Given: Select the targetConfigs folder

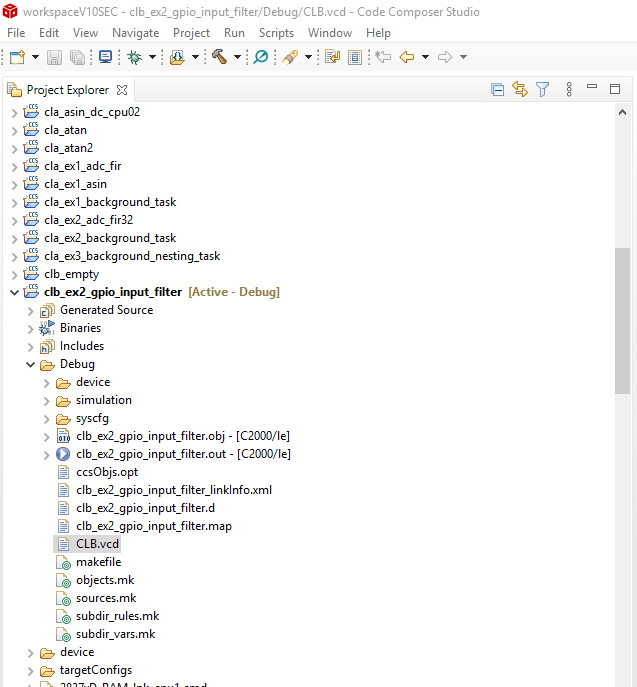Looking at the screenshot, I should click(x=96, y=670).
